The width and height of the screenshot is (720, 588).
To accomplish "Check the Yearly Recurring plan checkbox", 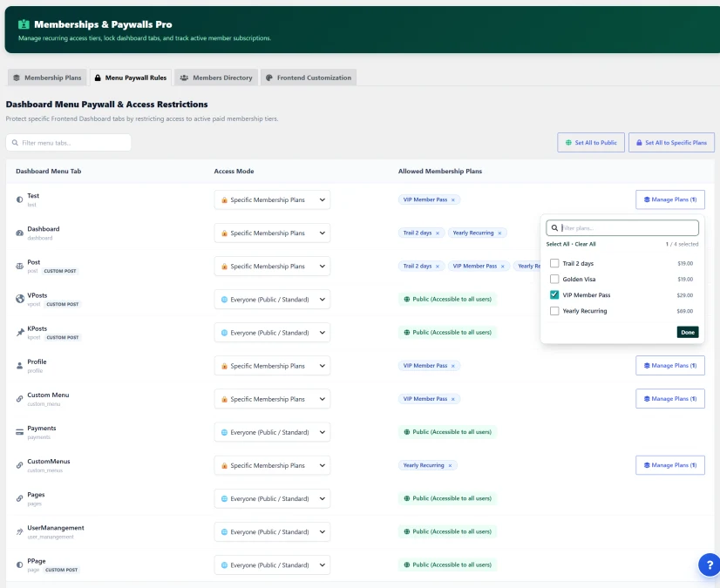I will click(554, 311).
